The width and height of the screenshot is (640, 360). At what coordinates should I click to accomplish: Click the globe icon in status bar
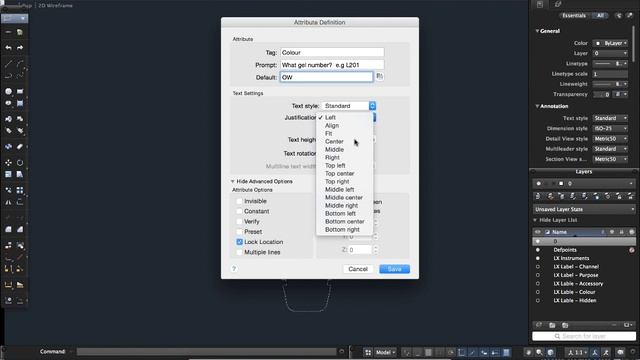(x=551, y=352)
